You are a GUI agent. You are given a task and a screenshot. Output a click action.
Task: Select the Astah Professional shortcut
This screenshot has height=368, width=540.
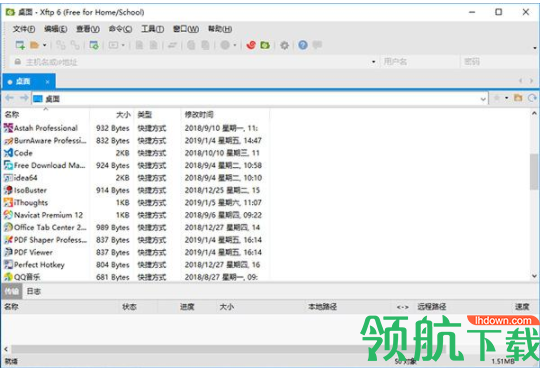[x=45, y=128]
